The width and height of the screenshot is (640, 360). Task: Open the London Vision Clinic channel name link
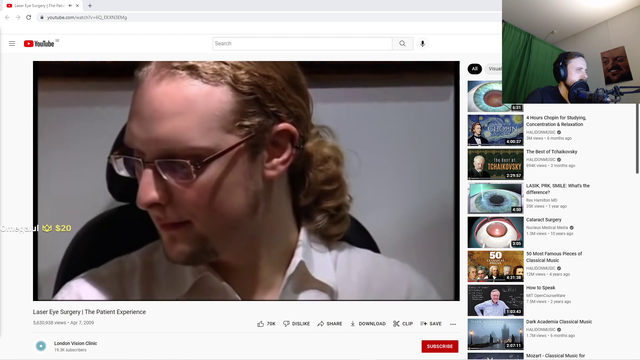click(x=76, y=343)
